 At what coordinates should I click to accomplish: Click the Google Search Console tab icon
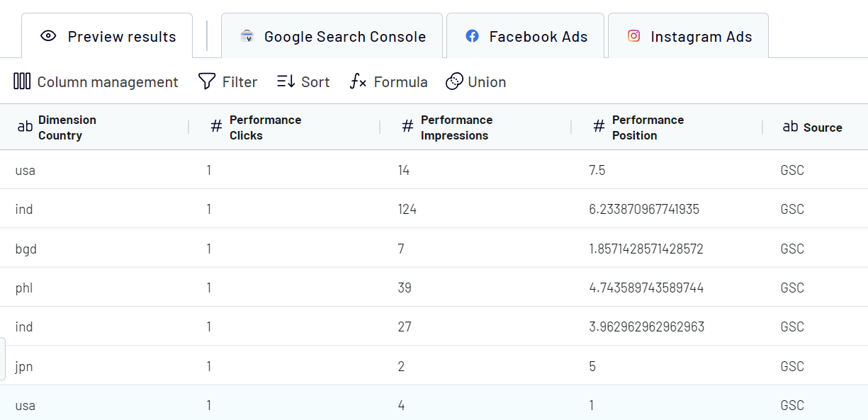coord(247,36)
